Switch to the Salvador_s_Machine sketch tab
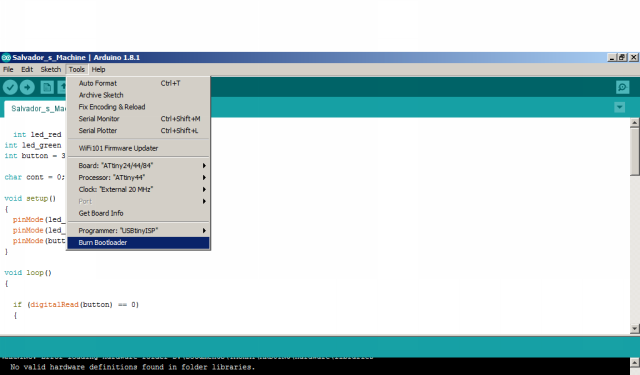This screenshot has width=640, height=375. [36, 109]
